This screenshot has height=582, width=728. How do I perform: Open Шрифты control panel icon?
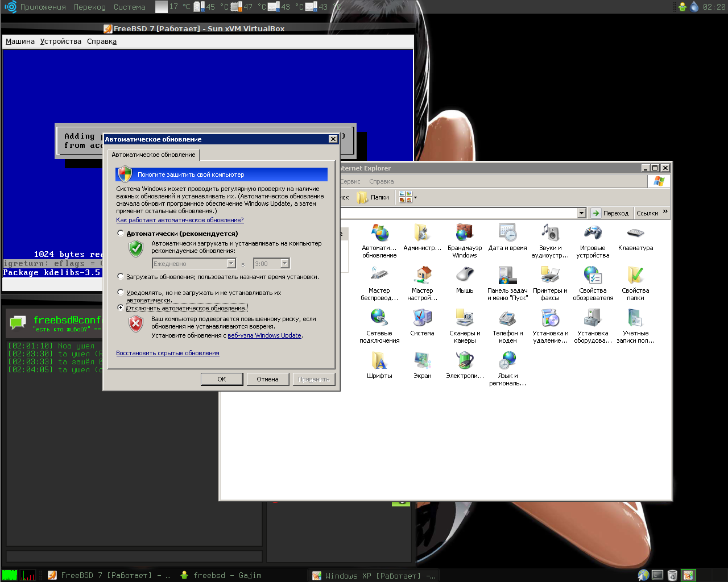379,365
